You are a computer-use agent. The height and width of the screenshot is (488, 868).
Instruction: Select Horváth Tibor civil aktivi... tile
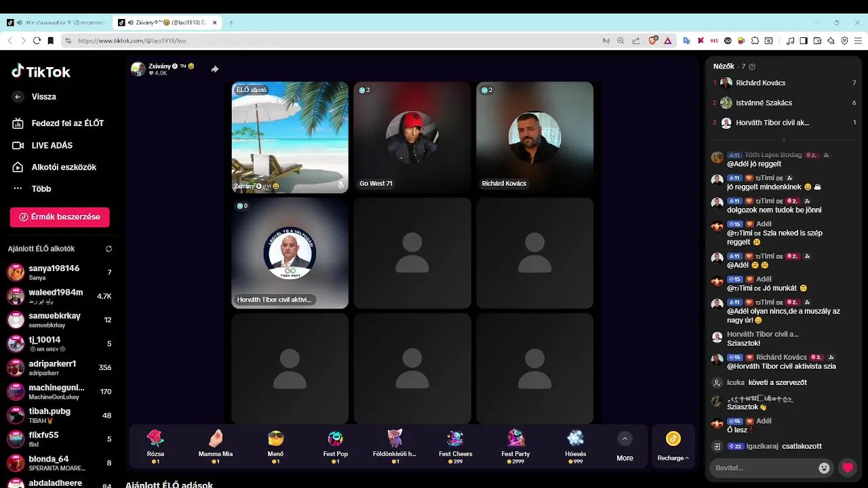pyautogui.click(x=290, y=253)
